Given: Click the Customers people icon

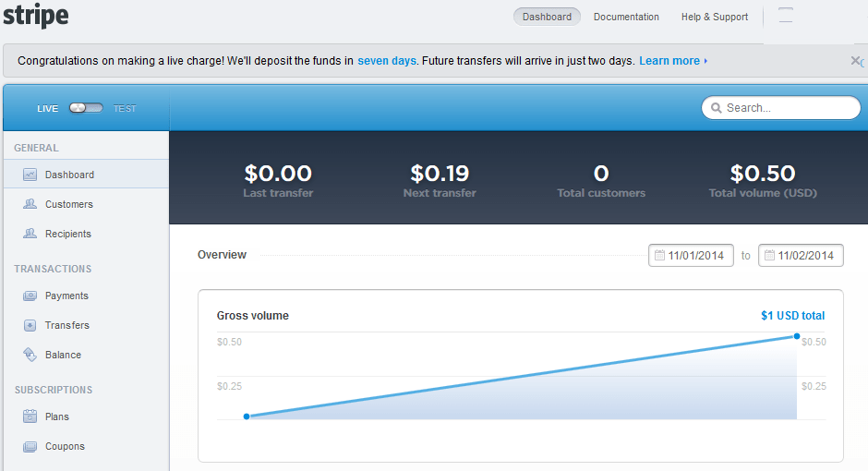Looking at the screenshot, I should [30, 204].
